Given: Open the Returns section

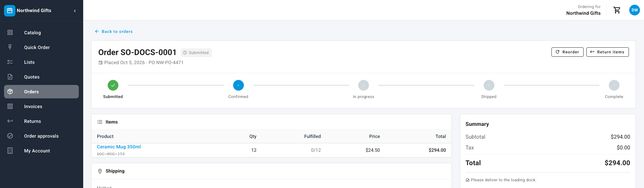Looking at the screenshot, I should coord(41,121).
